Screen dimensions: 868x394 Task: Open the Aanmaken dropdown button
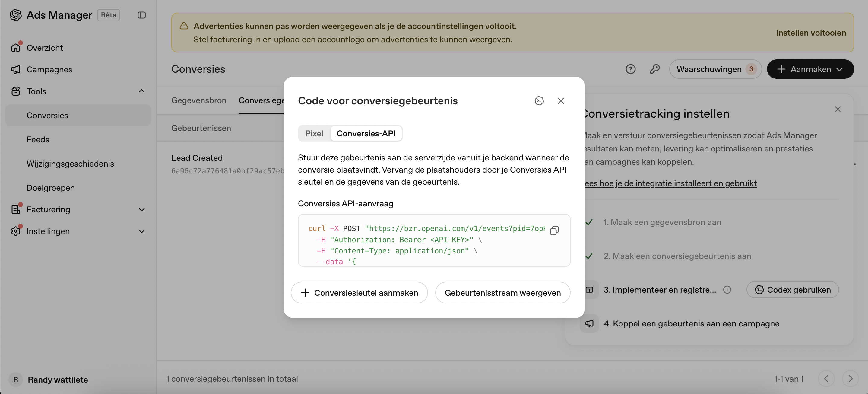pyautogui.click(x=810, y=69)
